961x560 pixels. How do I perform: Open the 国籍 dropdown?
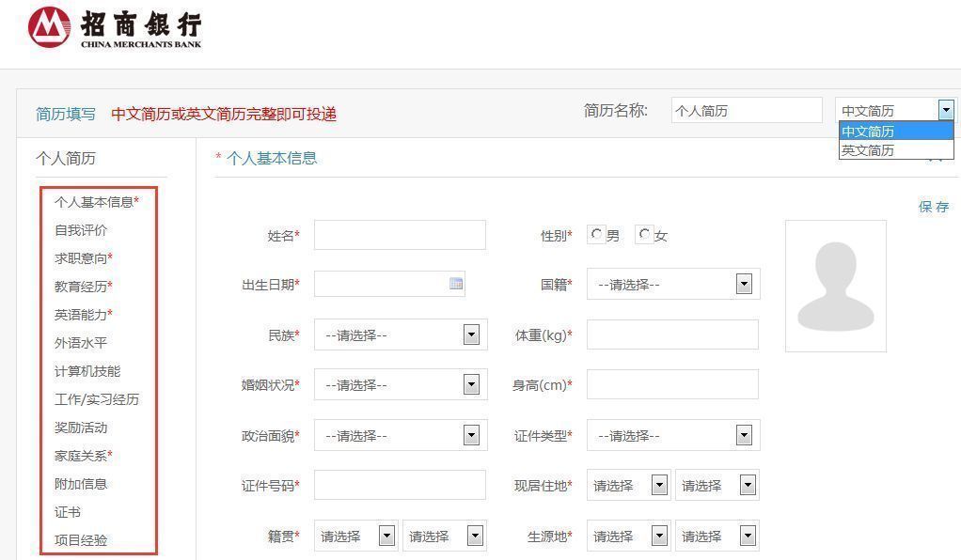(744, 284)
